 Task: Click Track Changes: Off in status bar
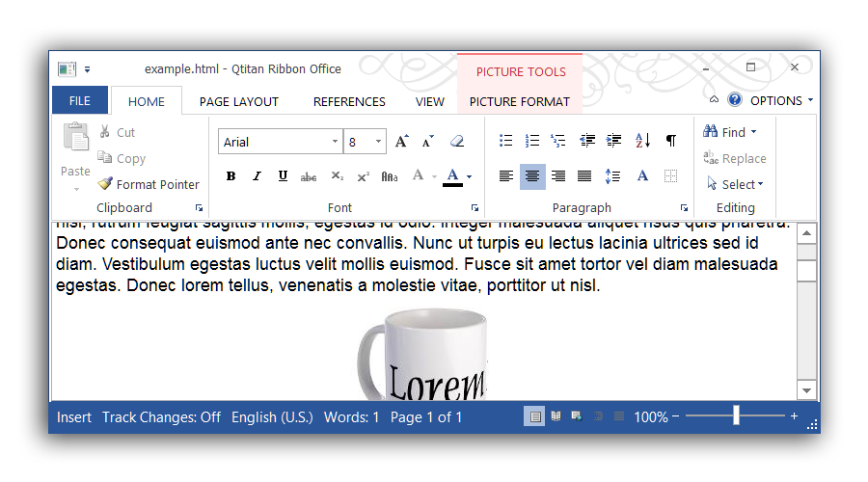[161, 417]
